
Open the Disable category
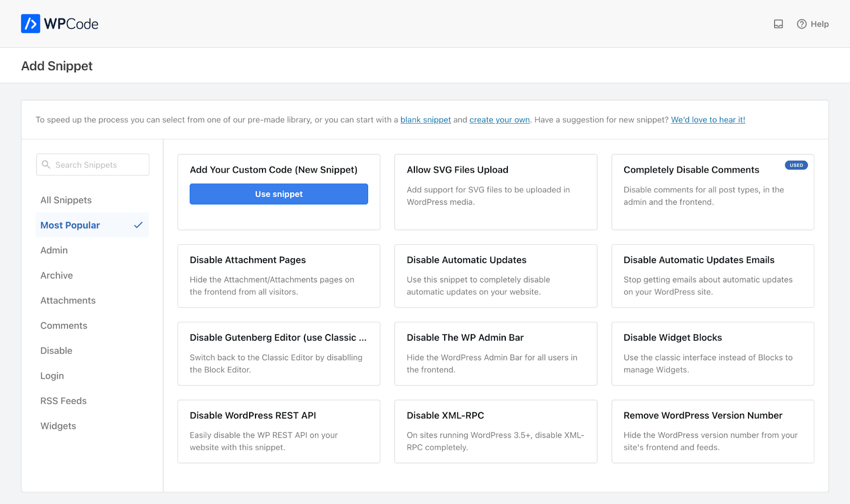56,351
